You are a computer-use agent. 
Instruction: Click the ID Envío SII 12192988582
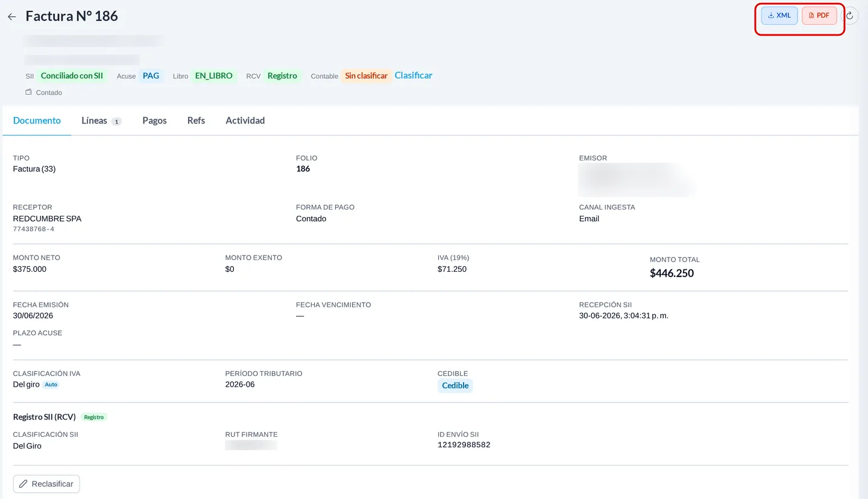tap(464, 445)
